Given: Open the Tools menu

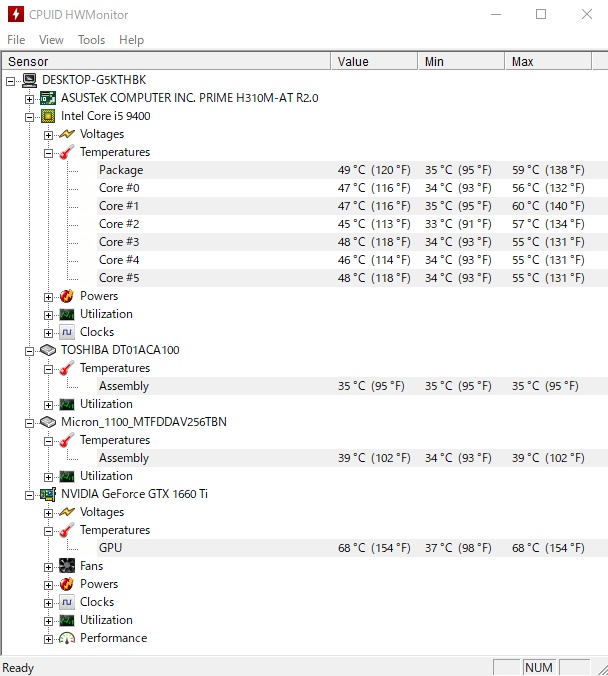Looking at the screenshot, I should [91, 40].
